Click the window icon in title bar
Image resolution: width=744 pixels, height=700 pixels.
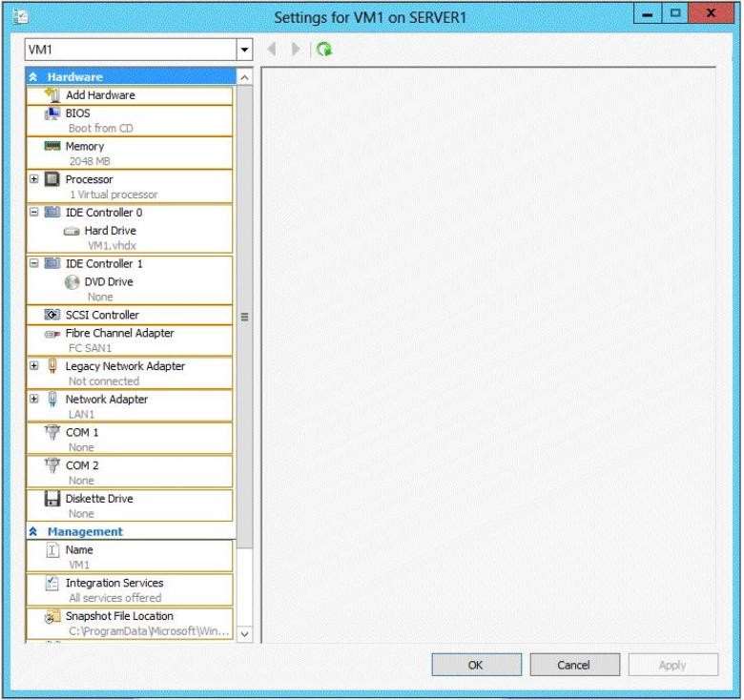(20, 17)
